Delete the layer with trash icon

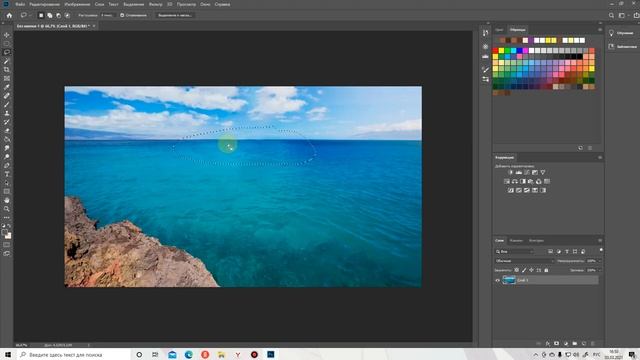[593, 344]
